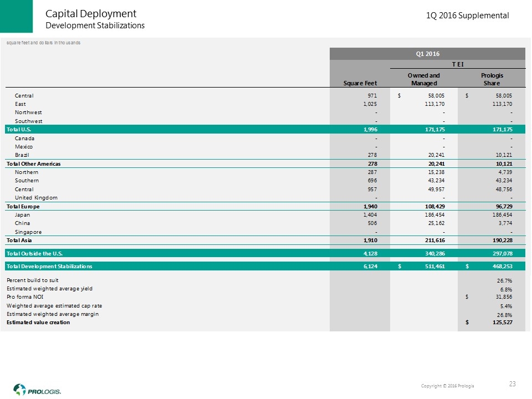
Task: Select the Estimated value creation label
Action: tap(38, 323)
